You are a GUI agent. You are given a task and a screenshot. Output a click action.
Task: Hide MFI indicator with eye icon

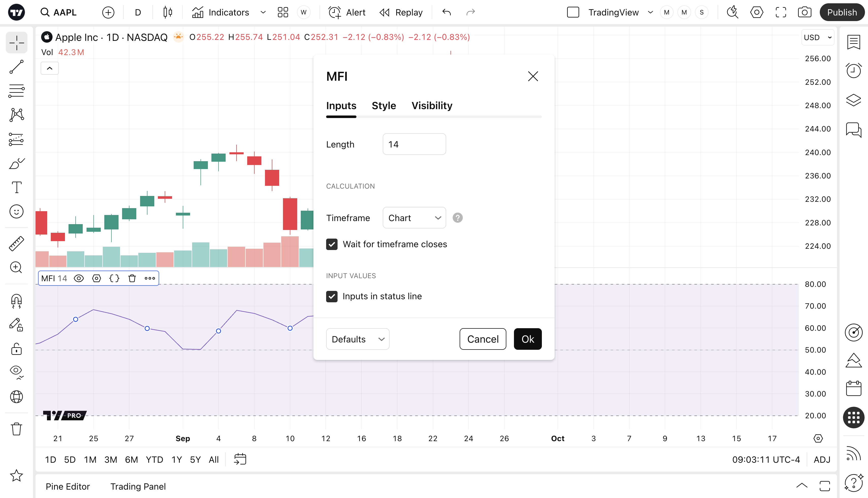79,278
